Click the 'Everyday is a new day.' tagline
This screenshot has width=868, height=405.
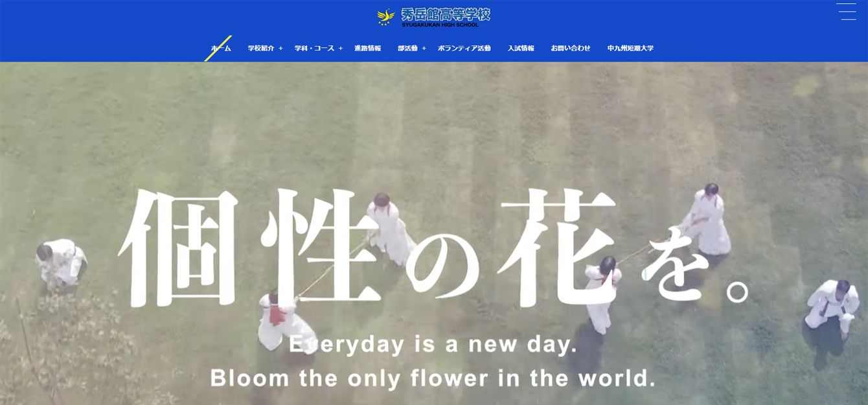(x=433, y=345)
